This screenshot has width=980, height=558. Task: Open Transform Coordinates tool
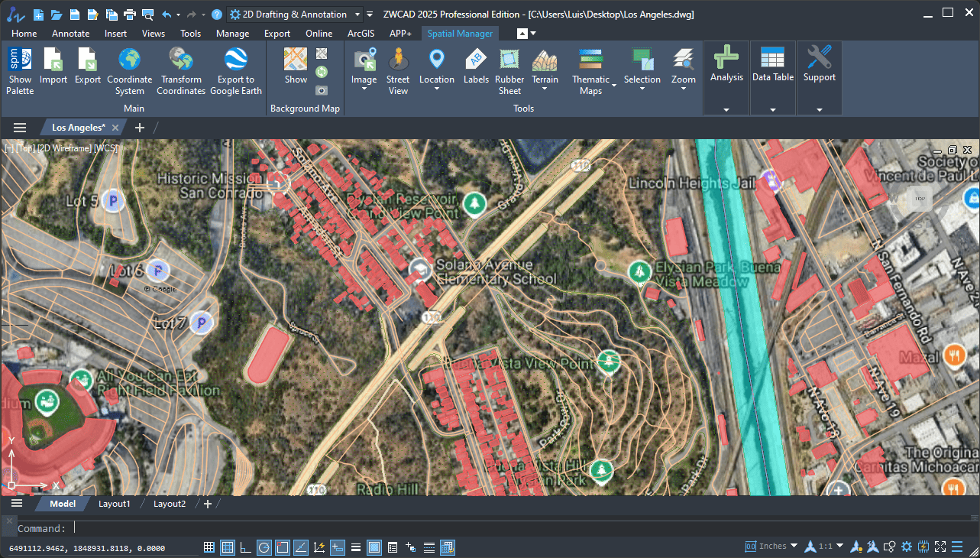tap(181, 70)
